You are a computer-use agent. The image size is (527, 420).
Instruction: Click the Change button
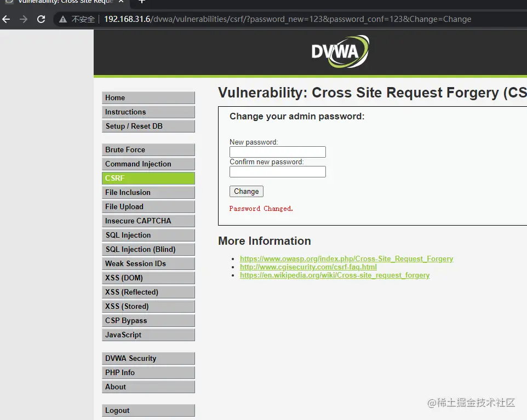point(247,192)
